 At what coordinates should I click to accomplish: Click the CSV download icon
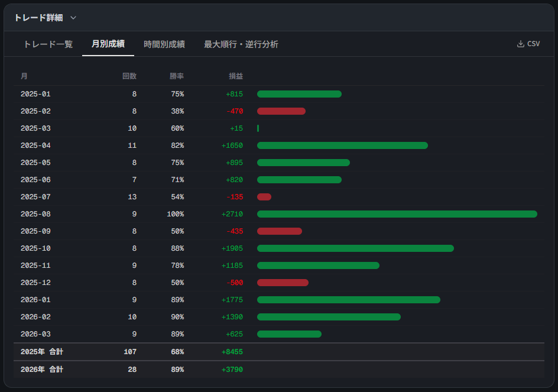[x=520, y=44]
